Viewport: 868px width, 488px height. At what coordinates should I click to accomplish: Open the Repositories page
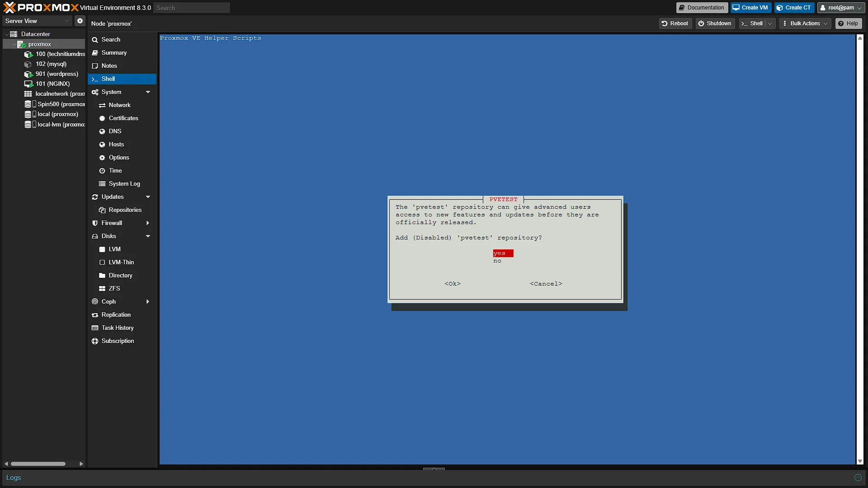[x=125, y=210]
